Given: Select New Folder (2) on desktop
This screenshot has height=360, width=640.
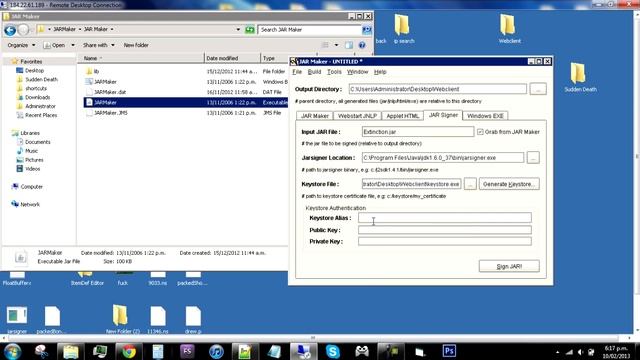Looking at the screenshot, I should point(122,319).
